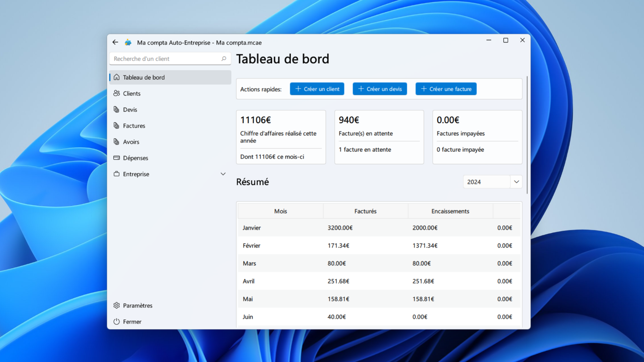Switch to the Clients section
This screenshot has width=644, height=362.
pos(131,93)
